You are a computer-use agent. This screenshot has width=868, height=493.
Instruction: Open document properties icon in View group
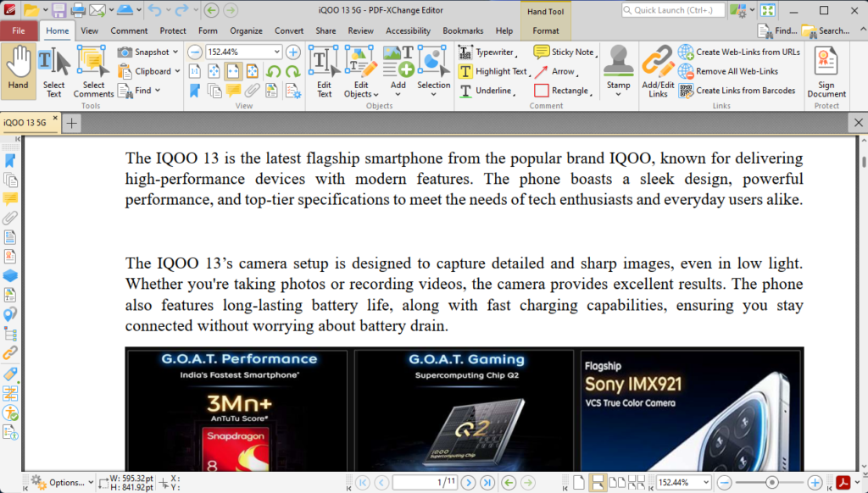click(x=292, y=91)
